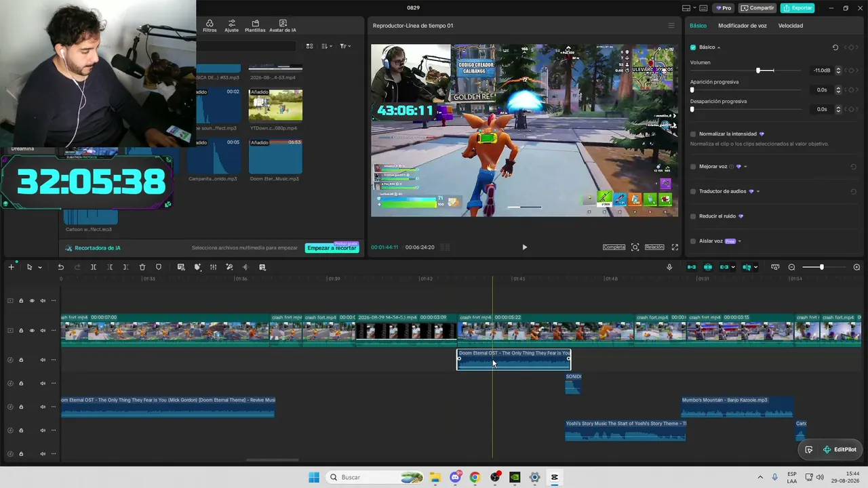The image size is (868, 488).
Task: Click the Completa preview quality button
Action: (614, 247)
